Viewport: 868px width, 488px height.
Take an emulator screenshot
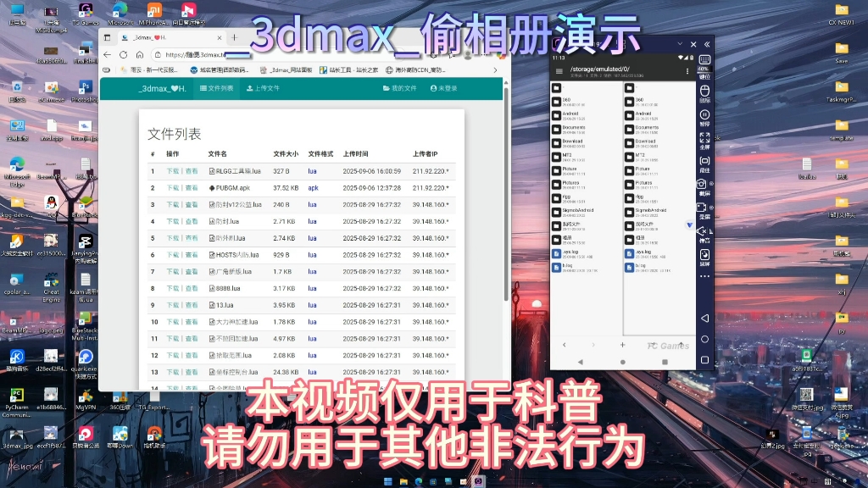[702, 184]
